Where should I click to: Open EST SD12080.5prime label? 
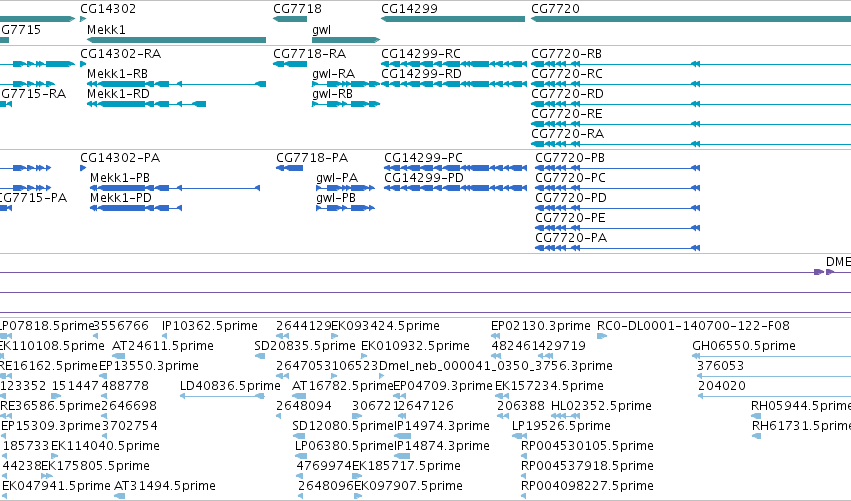click(343, 427)
